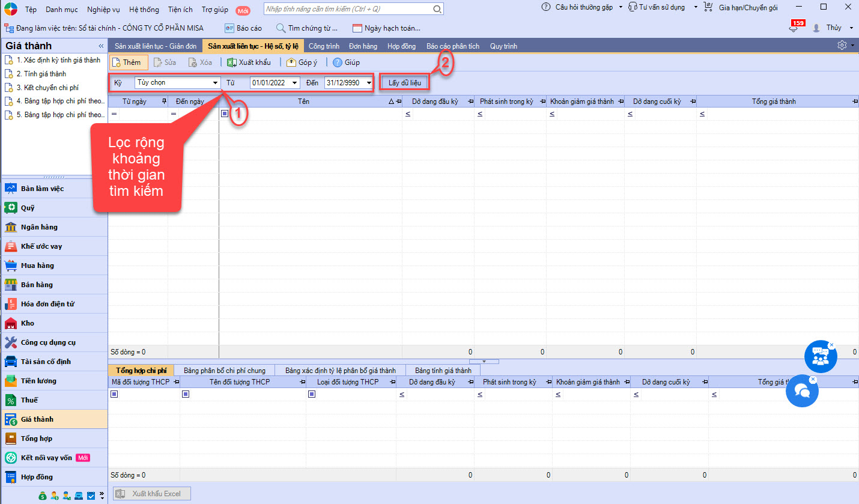
Task: Open the Từ start date dropdown
Action: pos(295,83)
